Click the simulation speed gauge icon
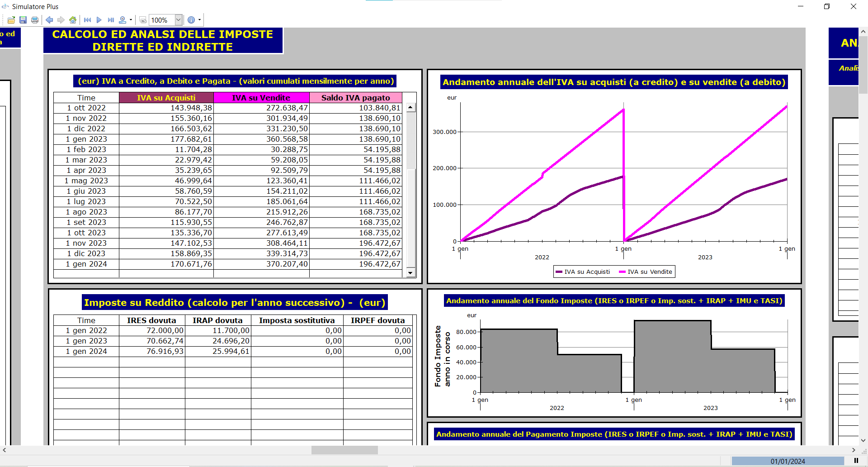 pos(123,20)
